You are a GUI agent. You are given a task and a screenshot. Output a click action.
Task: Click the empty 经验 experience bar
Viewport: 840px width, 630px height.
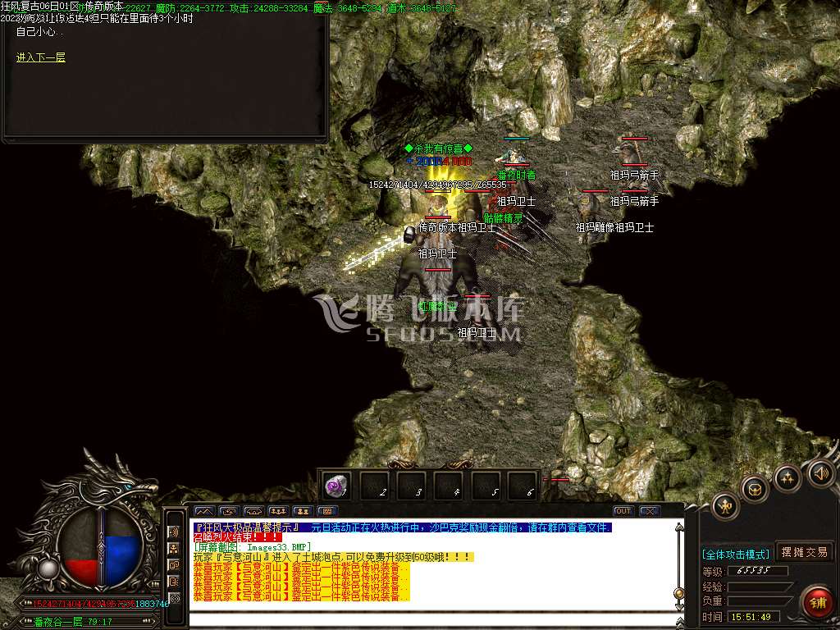tap(760, 587)
